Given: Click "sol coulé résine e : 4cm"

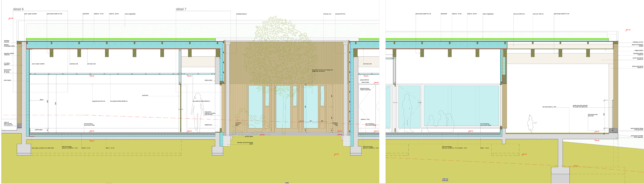Looking at the screenshot, I should (x=549, y=107).
